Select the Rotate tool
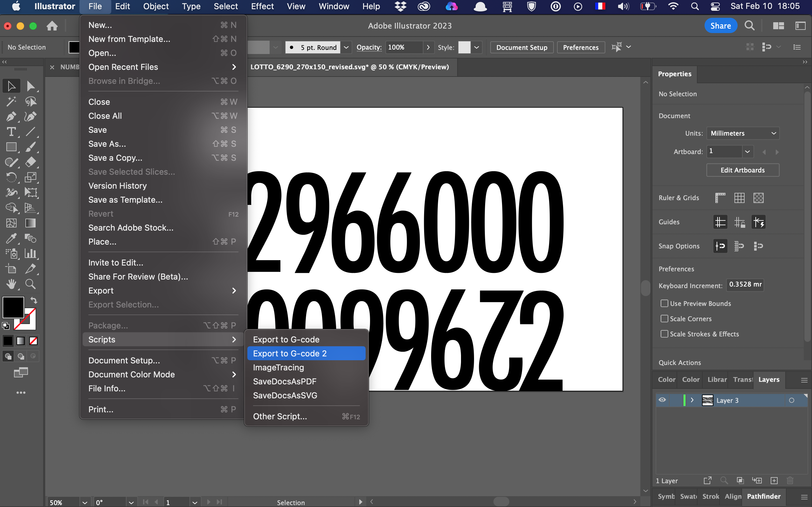 (x=11, y=177)
